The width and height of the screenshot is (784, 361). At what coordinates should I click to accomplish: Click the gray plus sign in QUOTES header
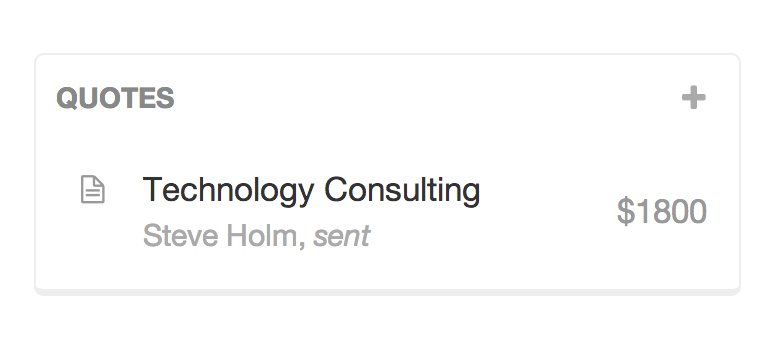tap(694, 97)
